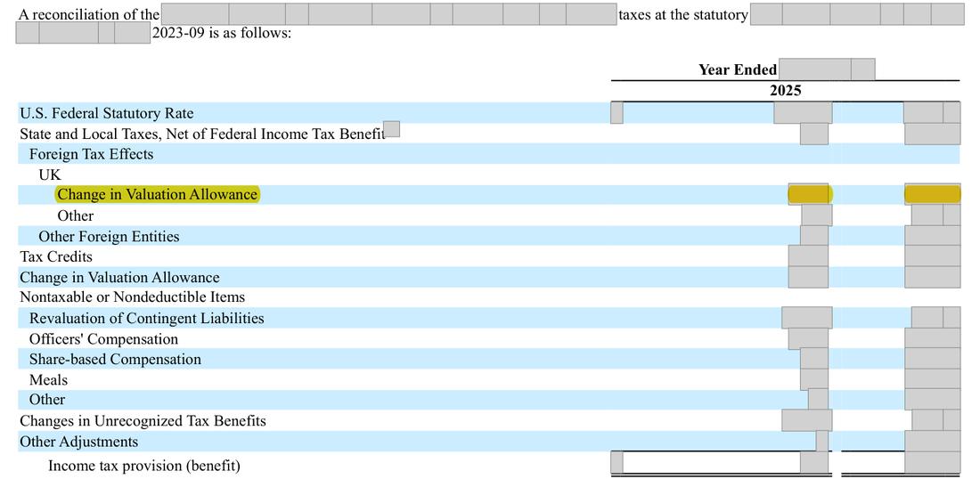Select the Foreign Tax Effects heading
The image size is (980, 479).
coord(91,154)
